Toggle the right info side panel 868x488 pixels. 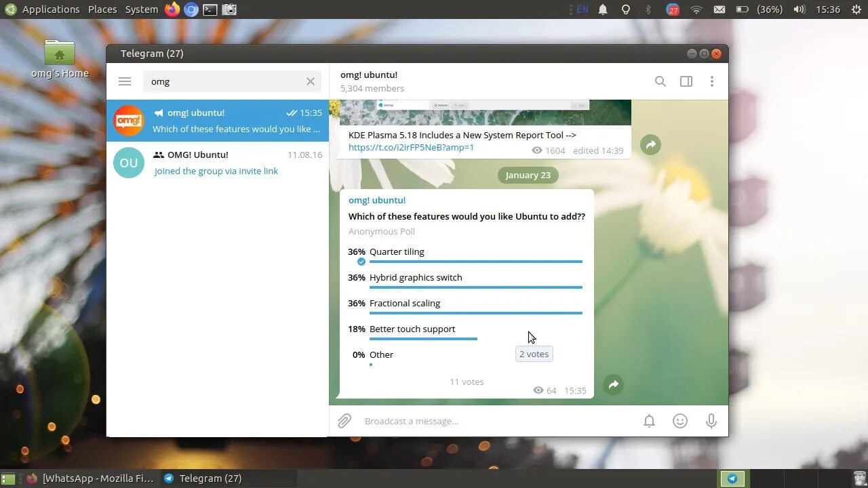pos(686,81)
